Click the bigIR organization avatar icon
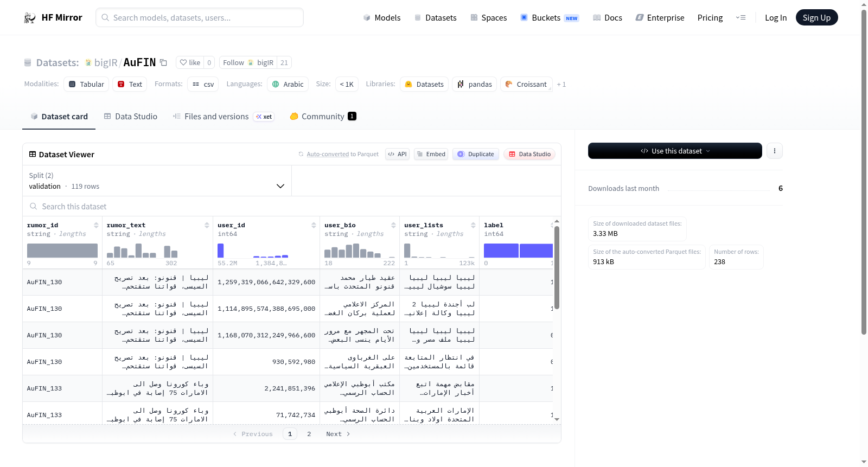This screenshot has height=467, width=868. [88, 63]
